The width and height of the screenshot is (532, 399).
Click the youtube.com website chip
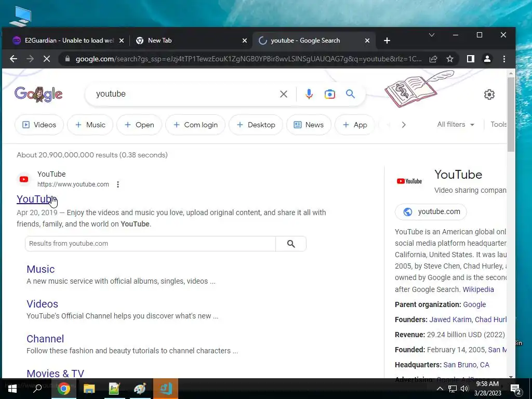(431, 212)
